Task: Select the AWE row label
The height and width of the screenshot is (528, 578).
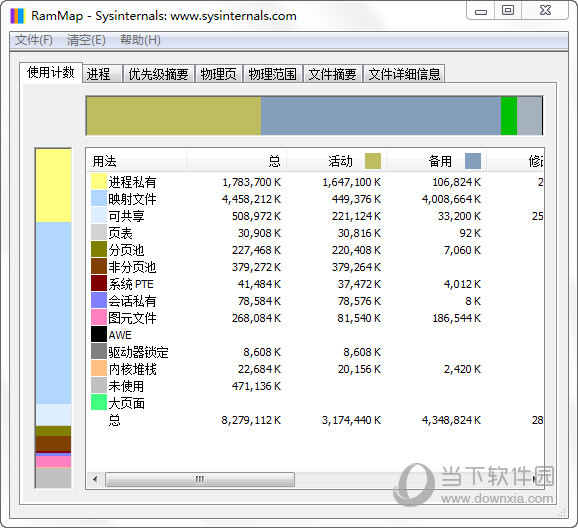Action: [x=120, y=335]
